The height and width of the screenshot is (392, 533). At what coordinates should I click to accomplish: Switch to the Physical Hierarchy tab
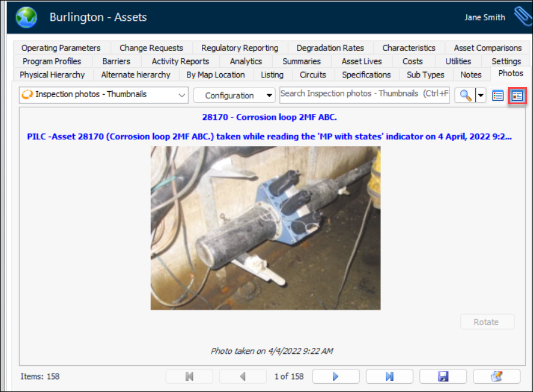[x=52, y=74]
